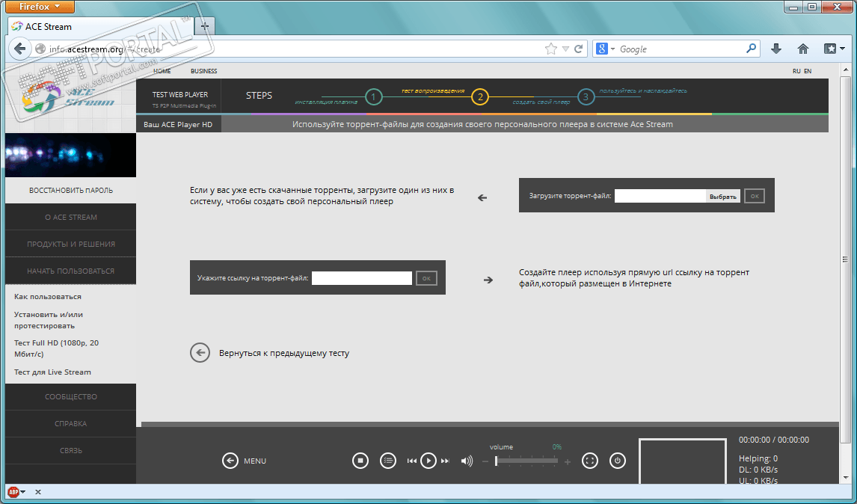Image resolution: width=857 pixels, height=504 pixels.
Task: Click the player MENU back arrow
Action: 230,461
